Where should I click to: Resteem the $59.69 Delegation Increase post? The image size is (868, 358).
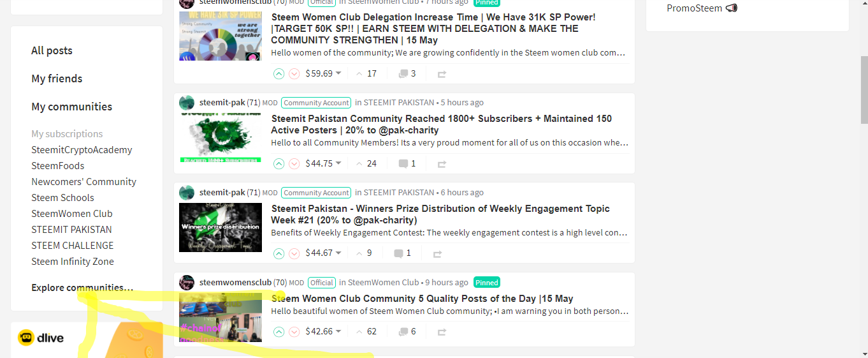pyautogui.click(x=442, y=74)
